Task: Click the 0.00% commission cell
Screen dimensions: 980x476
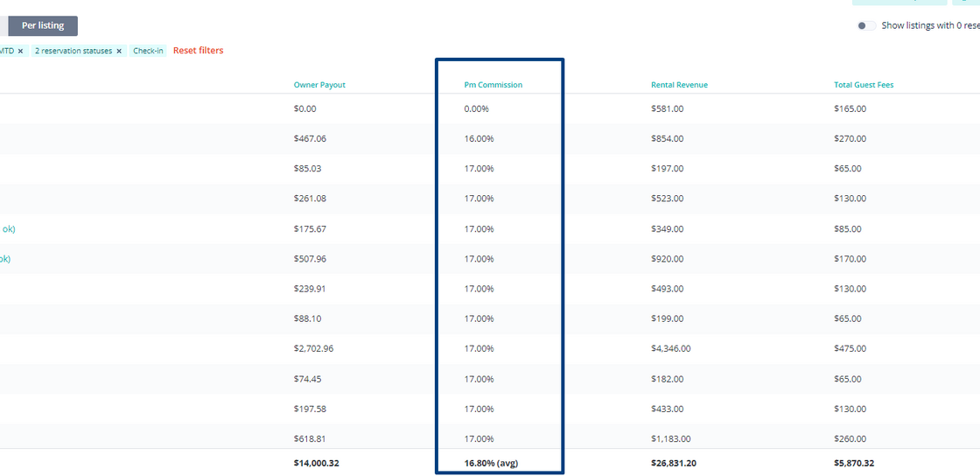Action: (476, 108)
